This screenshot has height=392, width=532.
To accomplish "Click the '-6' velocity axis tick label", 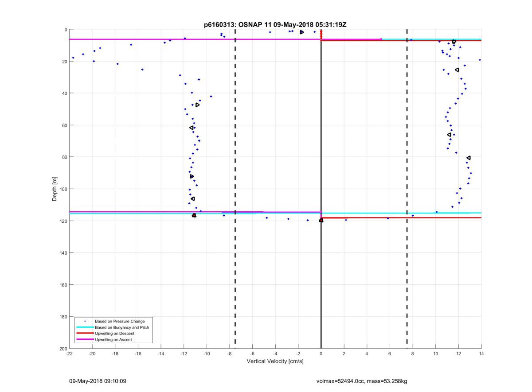I will point(253,353).
